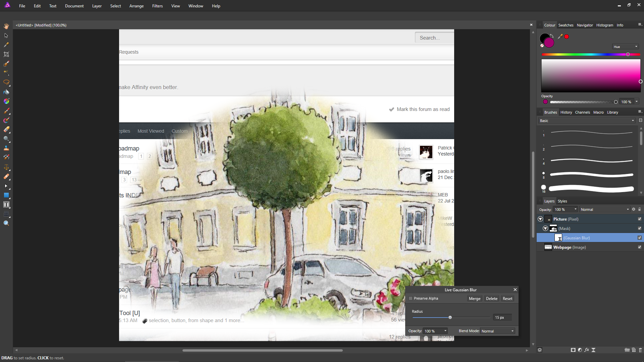Click Live Filters hourglass icon
The height and width of the screenshot is (362, 644).
pyautogui.click(x=593, y=350)
